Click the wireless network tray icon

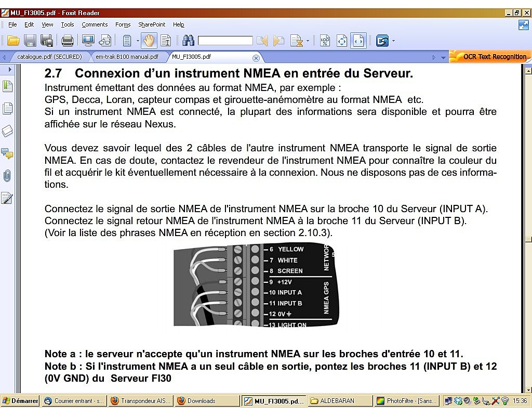point(505,401)
